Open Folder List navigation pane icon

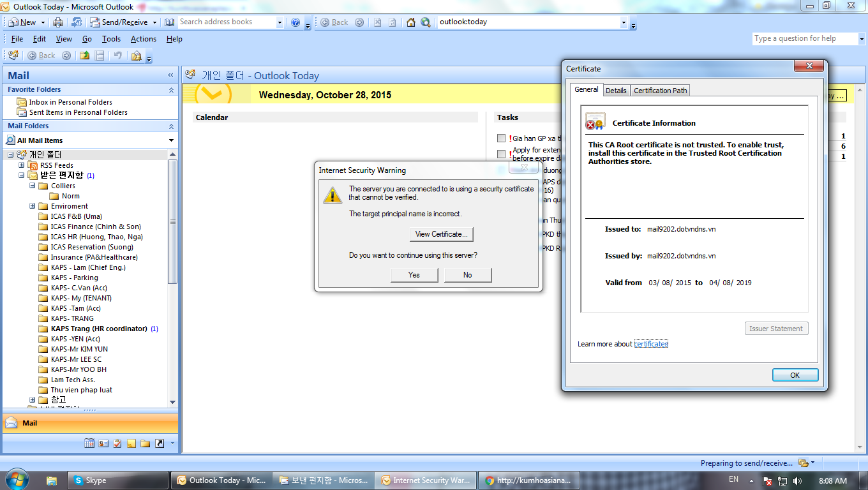[x=146, y=443]
